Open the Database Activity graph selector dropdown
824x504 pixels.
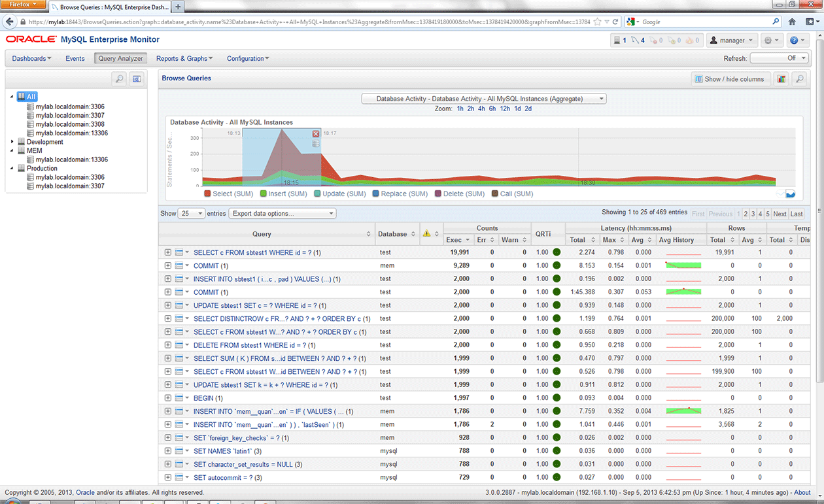point(484,99)
